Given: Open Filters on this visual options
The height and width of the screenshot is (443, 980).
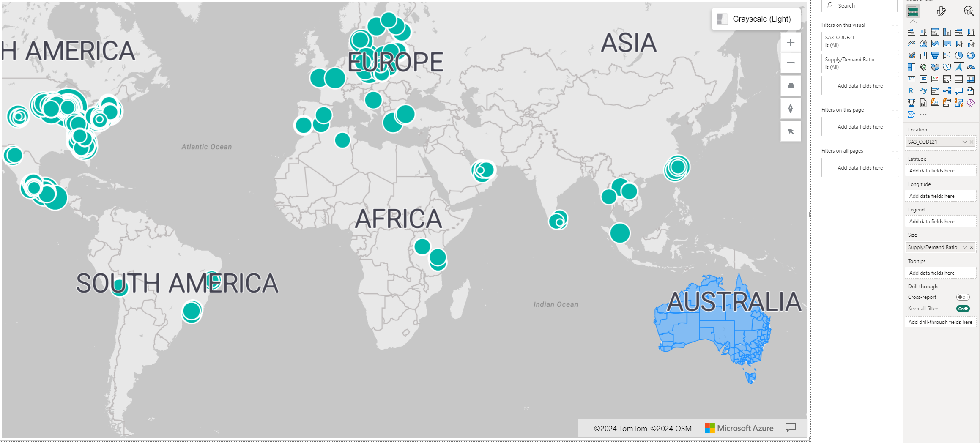Looking at the screenshot, I should click(895, 25).
